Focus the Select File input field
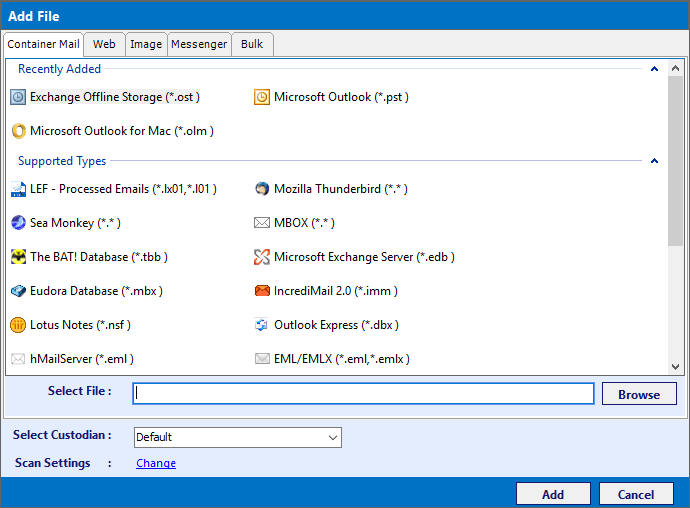The width and height of the screenshot is (690, 508). 363,393
